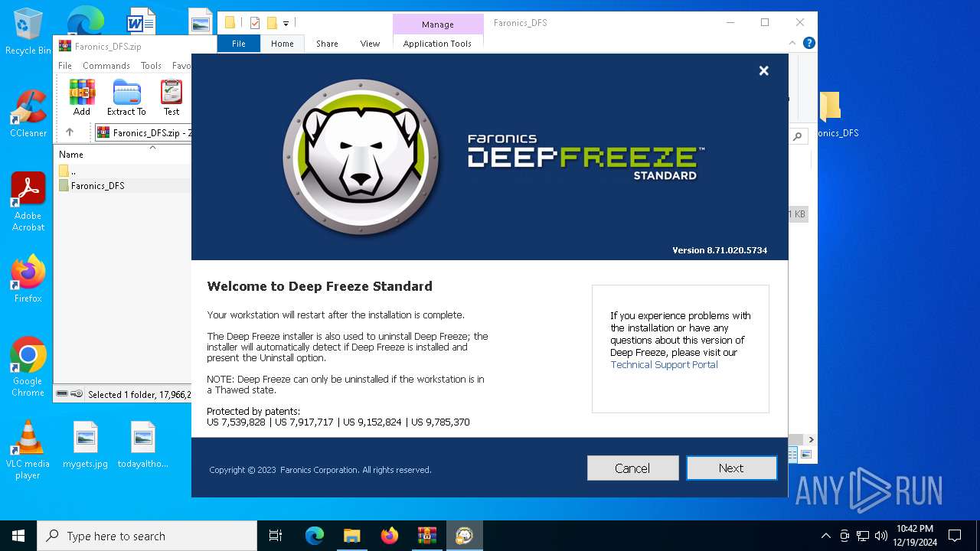Switch to the Share tab in File Explorer
The image size is (980, 551).
point(327,44)
